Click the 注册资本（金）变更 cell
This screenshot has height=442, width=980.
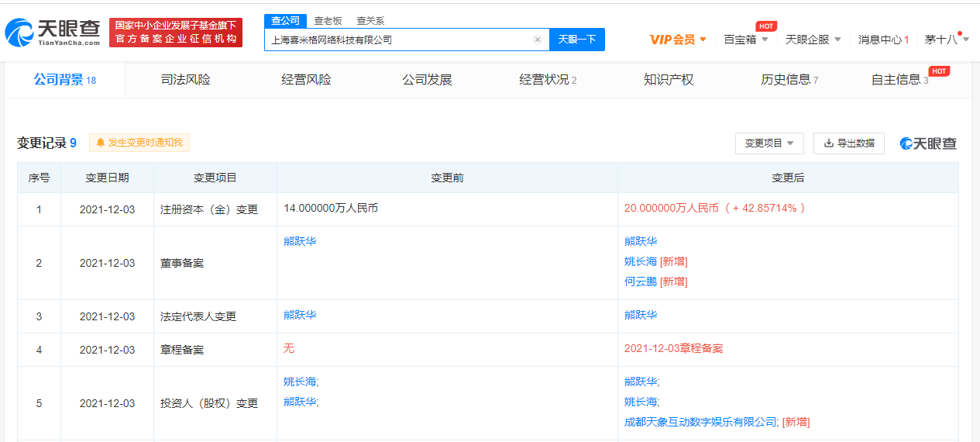tap(215, 209)
